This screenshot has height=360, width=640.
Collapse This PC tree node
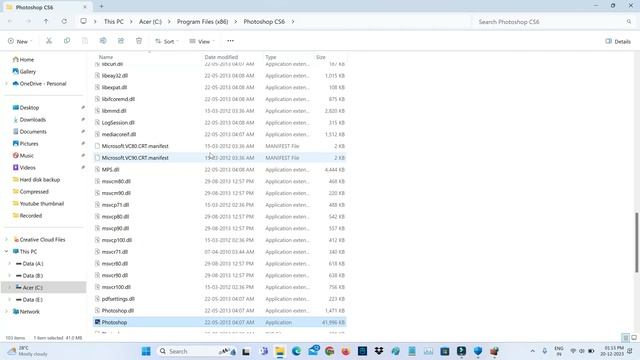coord(7,251)
